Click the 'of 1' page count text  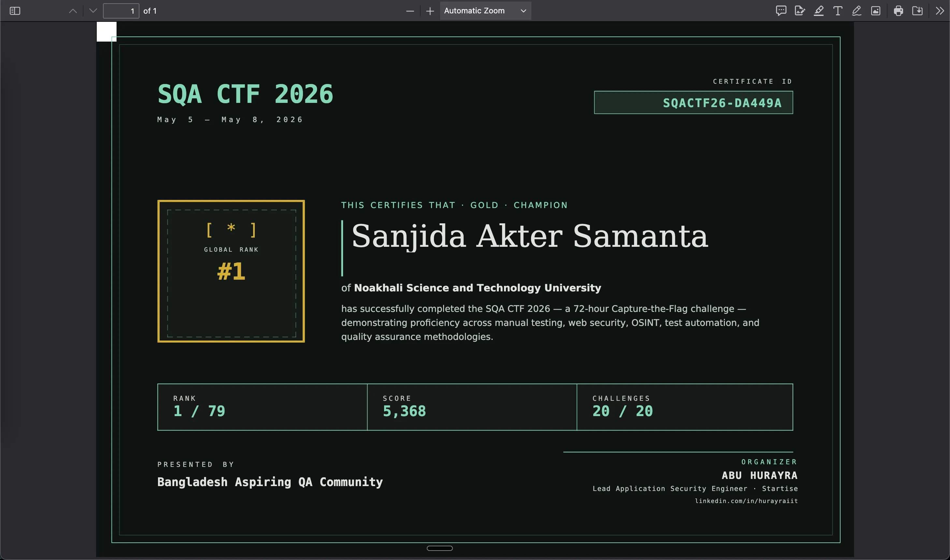150,11
